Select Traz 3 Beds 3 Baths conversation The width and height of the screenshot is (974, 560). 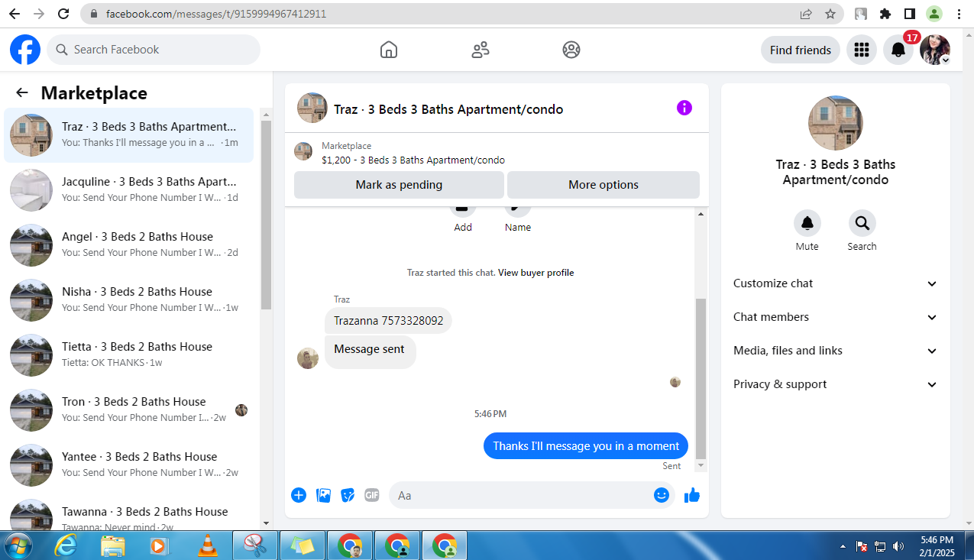pyautogui.click(x=129, y=135)
